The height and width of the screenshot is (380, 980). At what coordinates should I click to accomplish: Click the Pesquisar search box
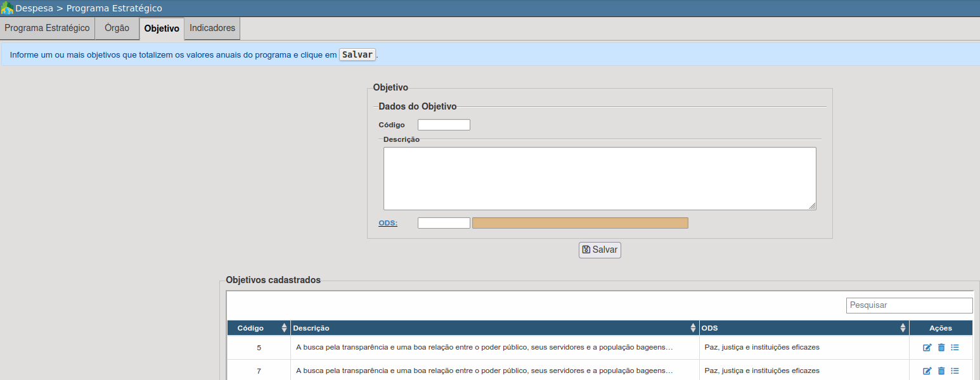click(909, 305)
